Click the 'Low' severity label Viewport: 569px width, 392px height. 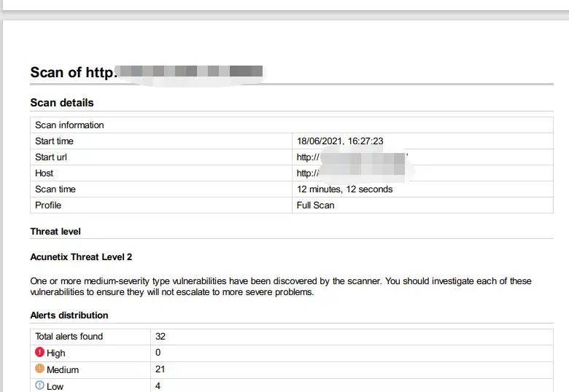55,386
